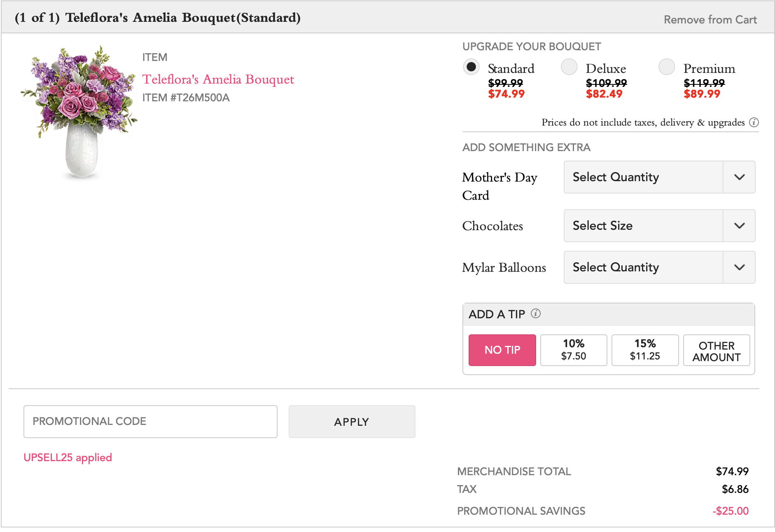Click the info icon beside price disclaimer

(x=754, y=122)
